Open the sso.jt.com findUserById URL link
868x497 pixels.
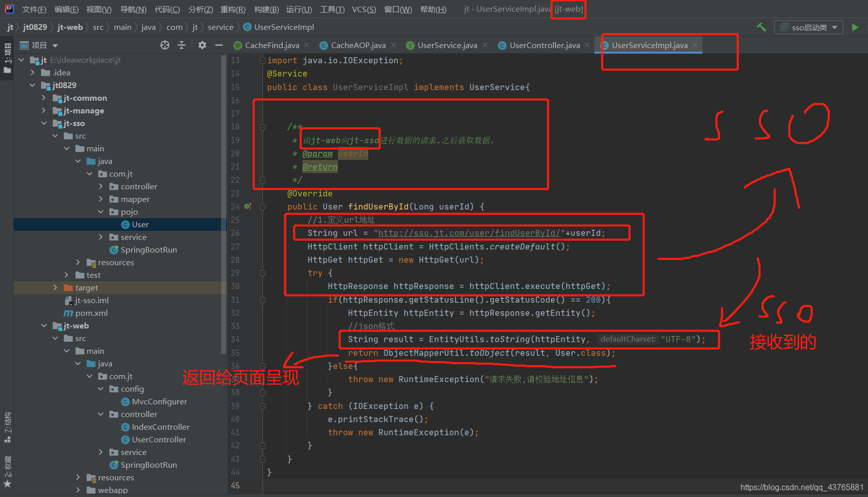tap(469, 233)
